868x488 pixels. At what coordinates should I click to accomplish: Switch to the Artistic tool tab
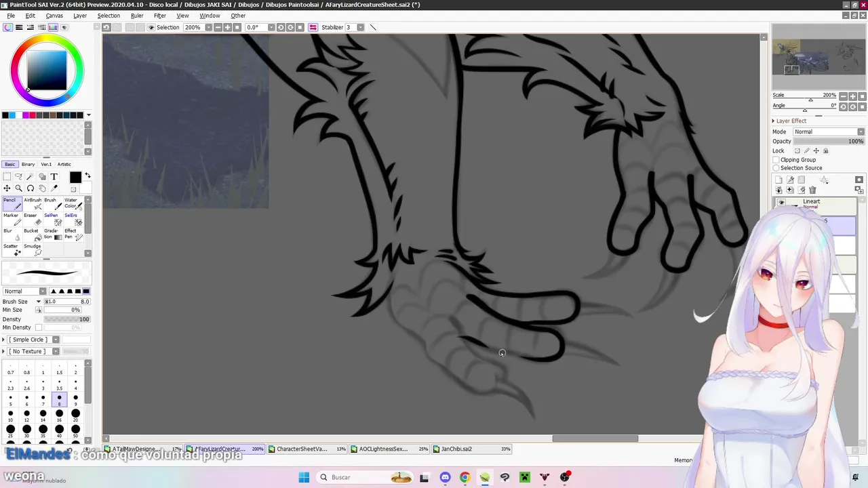(64, 164)
